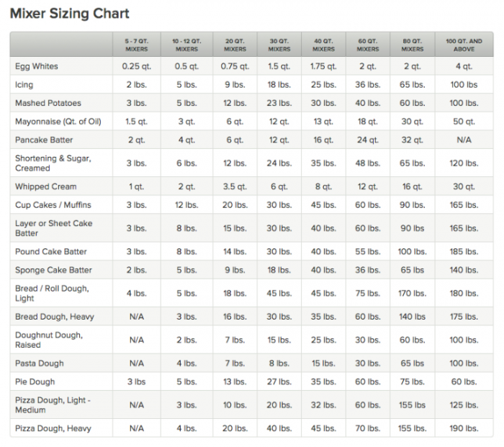Click the Bread / Roll Dough 170 lbs. cell
The height and width of the screenshot is (447, 504).
click(412, 293)
